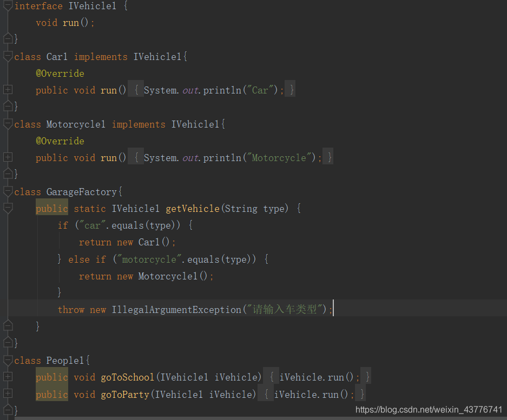Collapse getVehicle method fold marker
The image size is (507, 420).
pyautogui.click(x=8, y=208)
